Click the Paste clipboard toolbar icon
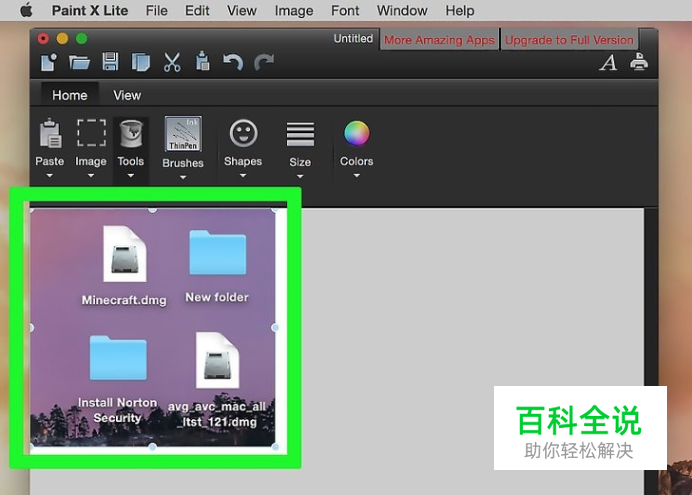Image resolution: width=692 pixels, height=495 pixels. point(202,61)
